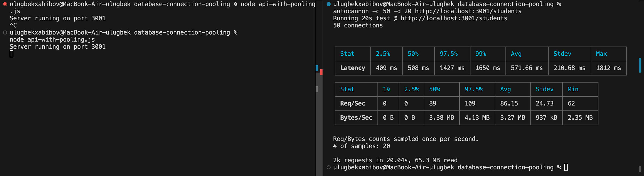Click the '2k requests in 20.04s' summary line
This screenshot has width=644, height=176.
pos(395,160)
